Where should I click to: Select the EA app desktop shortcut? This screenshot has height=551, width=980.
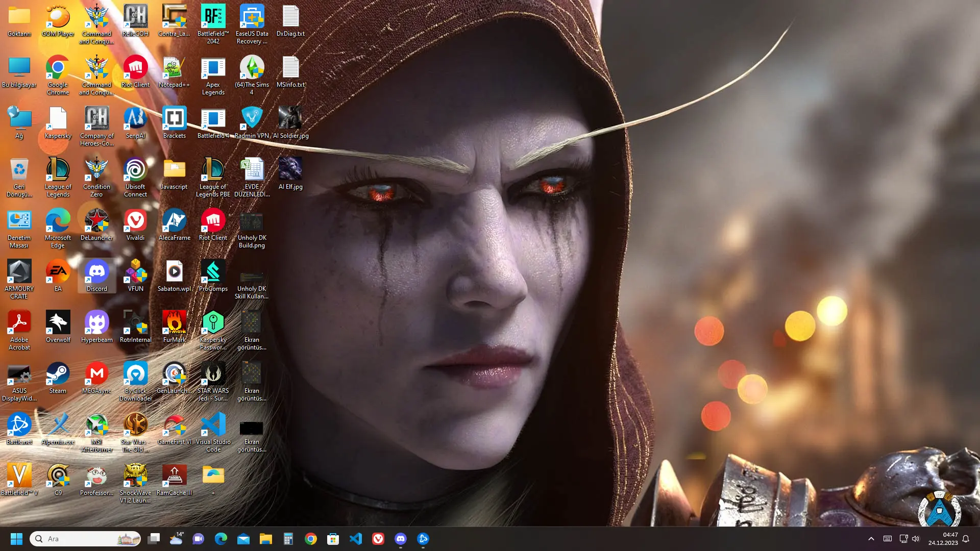(x=58, y=275)
